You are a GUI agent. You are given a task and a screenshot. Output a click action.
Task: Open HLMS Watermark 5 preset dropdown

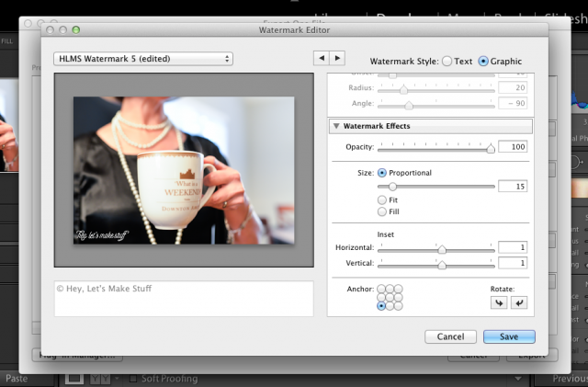(x=143, y=59)
